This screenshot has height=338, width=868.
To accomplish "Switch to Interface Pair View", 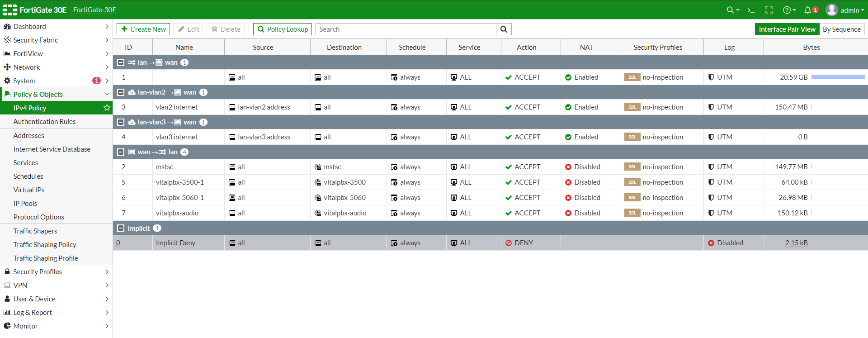I will click(x=787, y=29).
